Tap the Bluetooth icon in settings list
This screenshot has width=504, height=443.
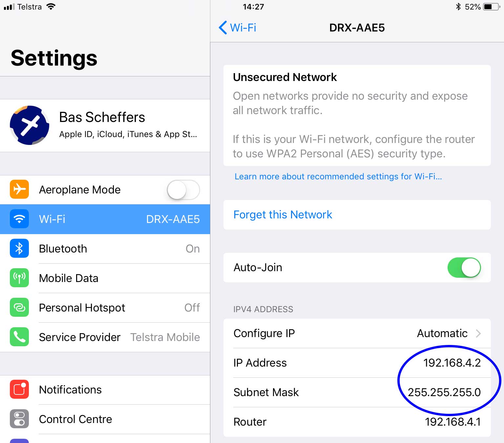(x=19, y=248)
